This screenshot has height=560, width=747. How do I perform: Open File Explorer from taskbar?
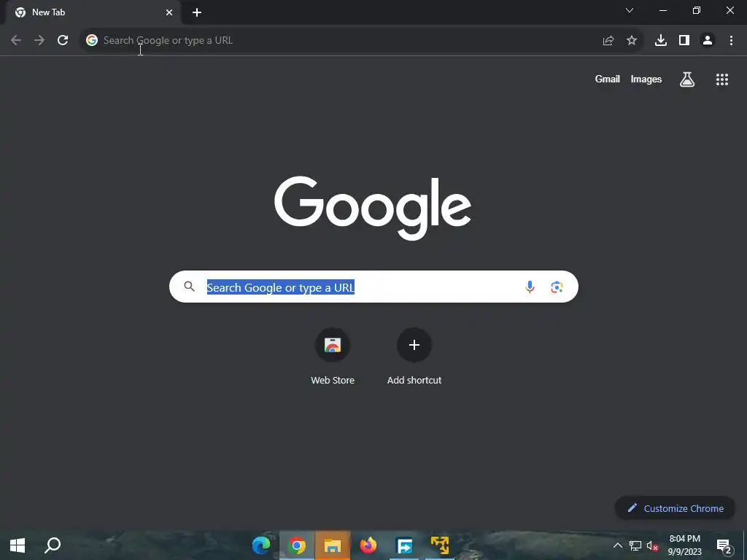333,545
